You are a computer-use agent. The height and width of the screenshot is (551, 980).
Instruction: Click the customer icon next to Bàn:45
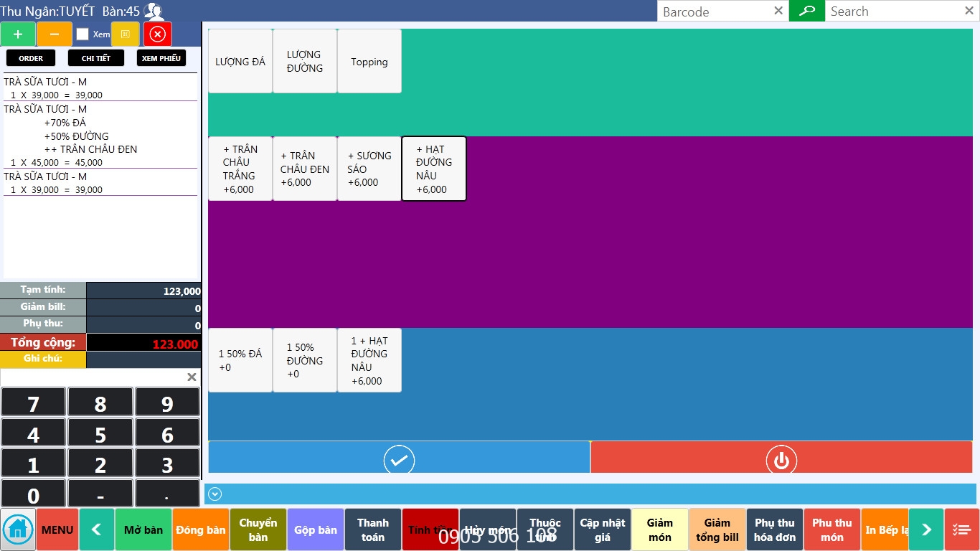tap(154, 11)
